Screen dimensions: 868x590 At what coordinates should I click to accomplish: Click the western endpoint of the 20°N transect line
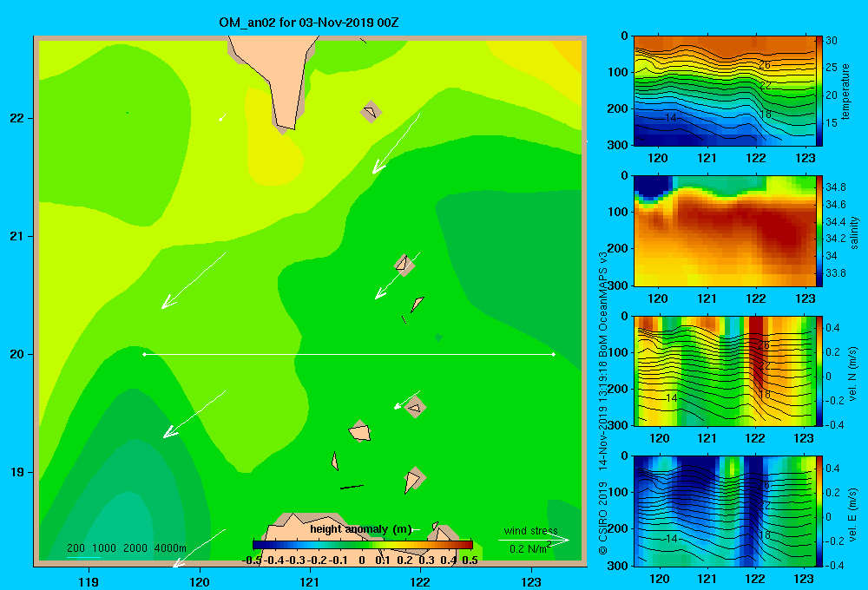[x=144, y=354]
